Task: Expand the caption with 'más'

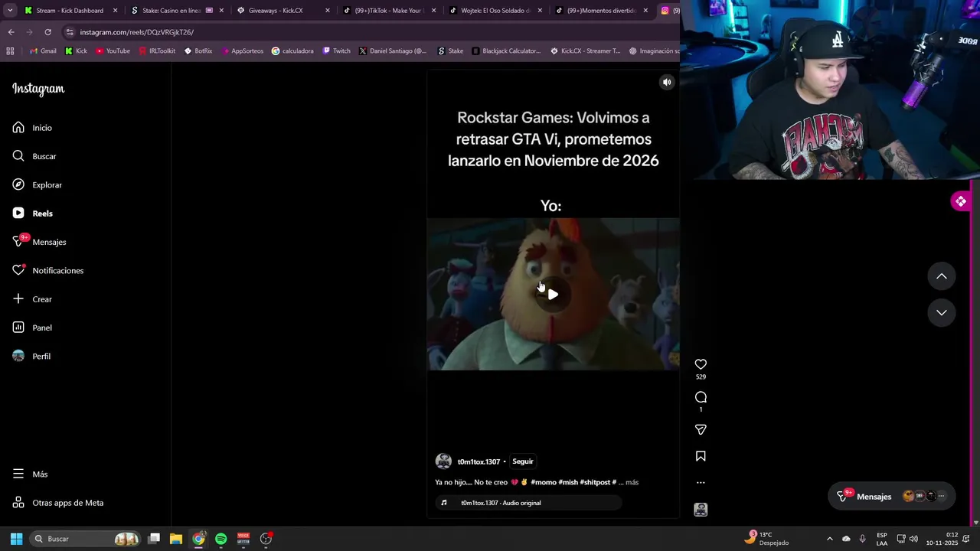Action: pyautogui.click(x=632, y=482)
